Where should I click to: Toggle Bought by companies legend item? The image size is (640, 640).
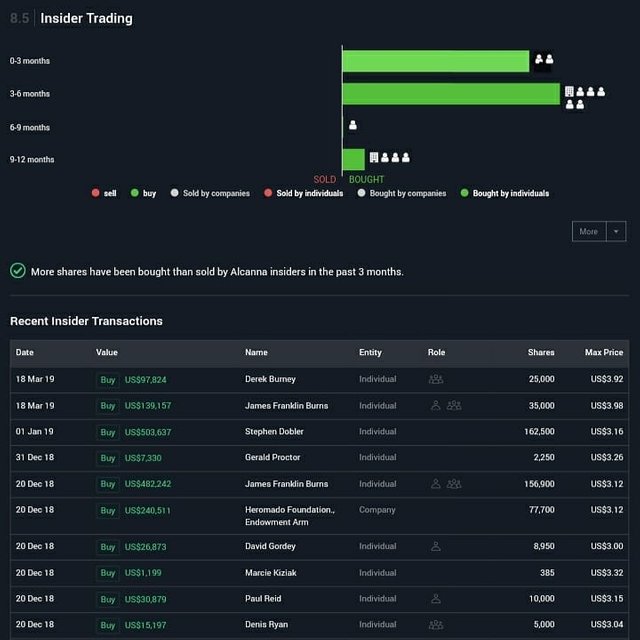click(402, 193)
